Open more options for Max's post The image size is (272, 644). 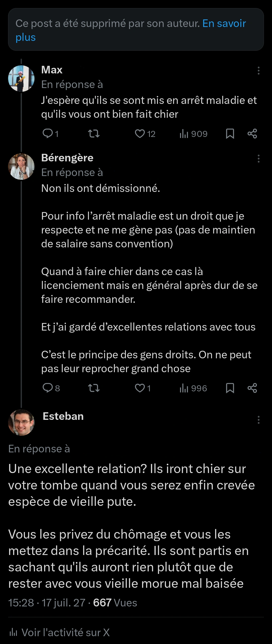point(258,71)
